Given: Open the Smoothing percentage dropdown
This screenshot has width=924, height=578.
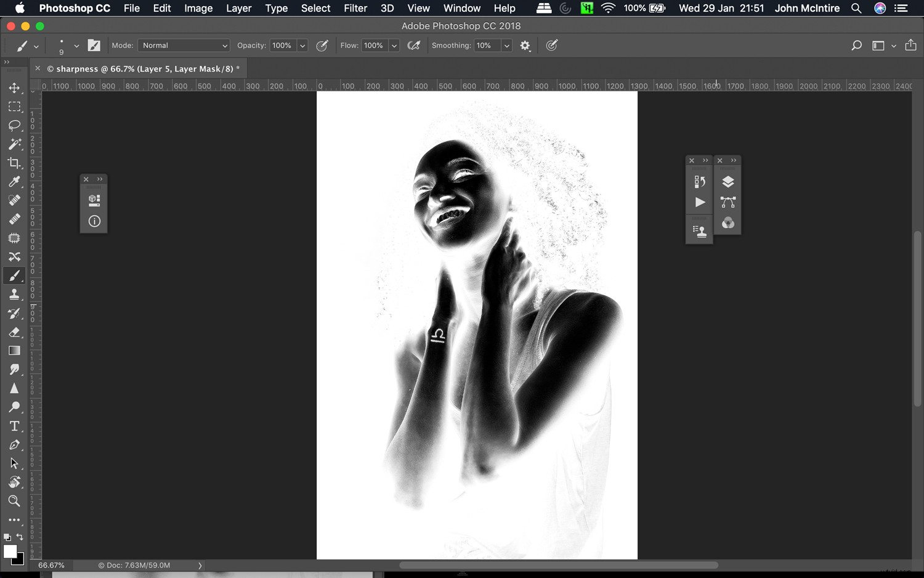Looking at the screenshot, I should pos(506,45).
